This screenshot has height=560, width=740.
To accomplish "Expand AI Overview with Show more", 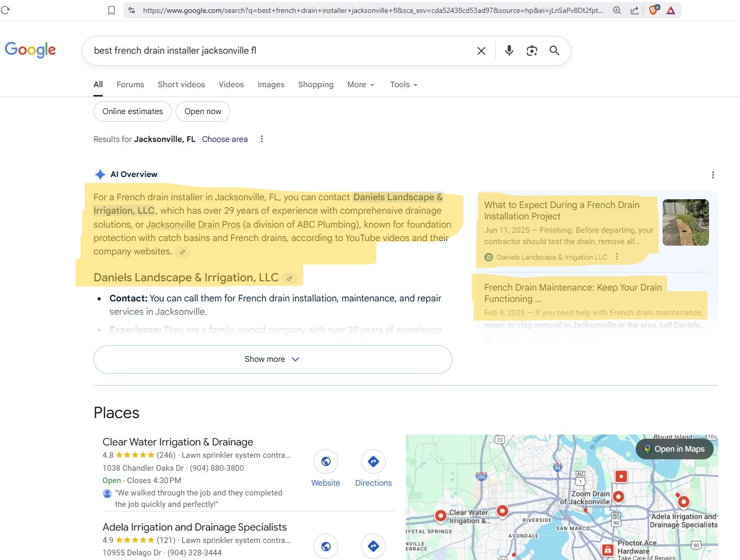I will click(x=273, y=359).
